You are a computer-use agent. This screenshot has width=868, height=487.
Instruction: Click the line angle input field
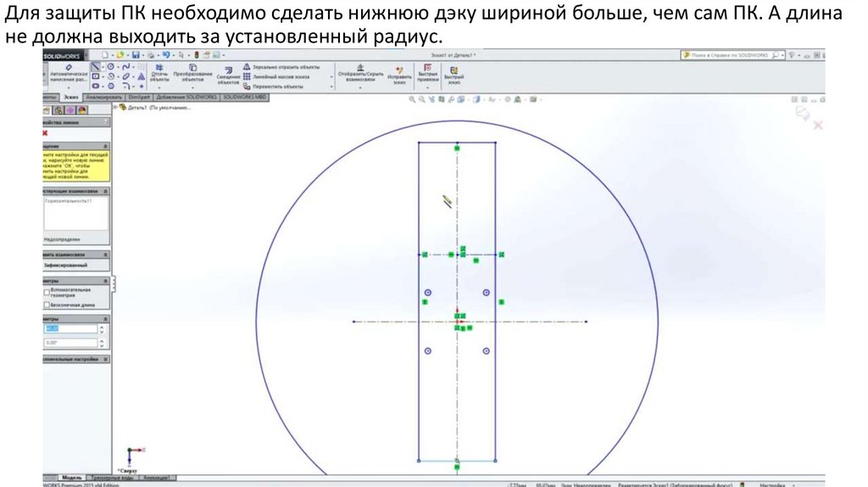71,343
